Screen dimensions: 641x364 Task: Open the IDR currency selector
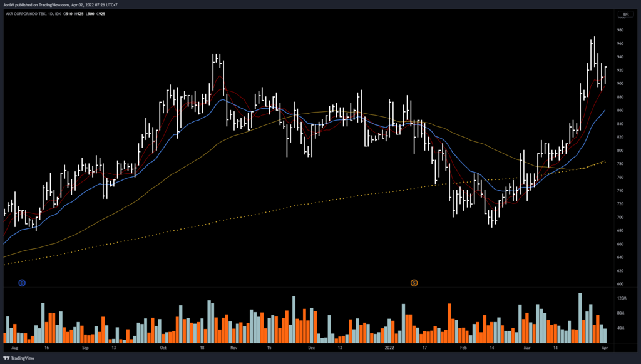click(x=623, y=14)
